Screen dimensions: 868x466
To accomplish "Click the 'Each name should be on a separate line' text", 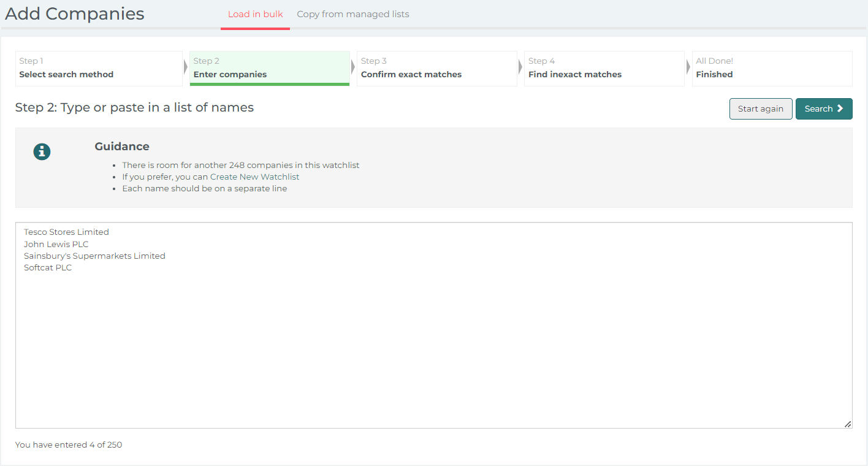I will pyautogui.click(x=205, y=188).
